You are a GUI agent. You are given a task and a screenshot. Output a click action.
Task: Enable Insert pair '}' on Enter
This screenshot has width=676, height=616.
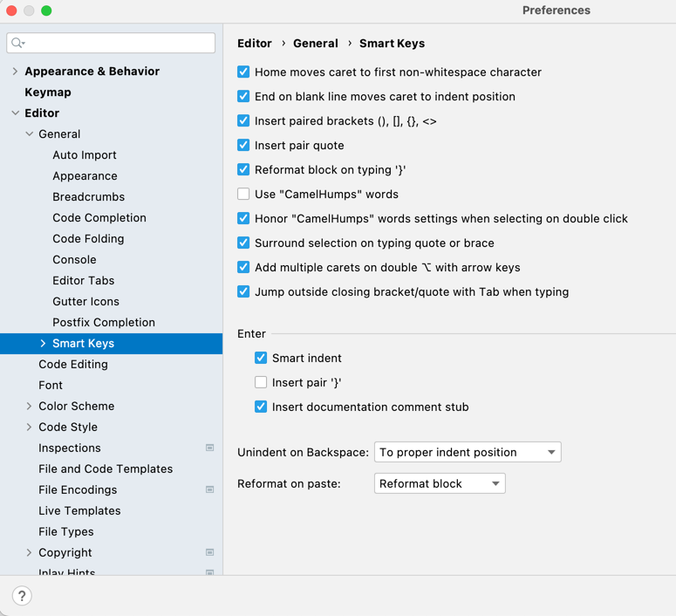[x=261, y=382]
